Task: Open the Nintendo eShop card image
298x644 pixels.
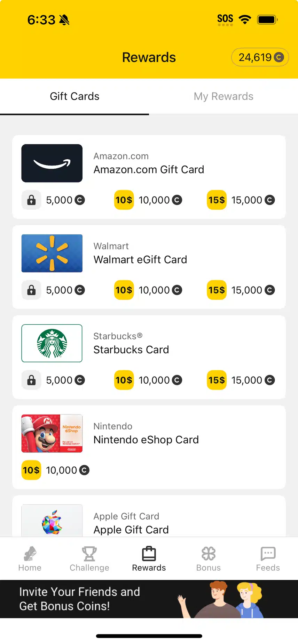Action: click(52, 433)
